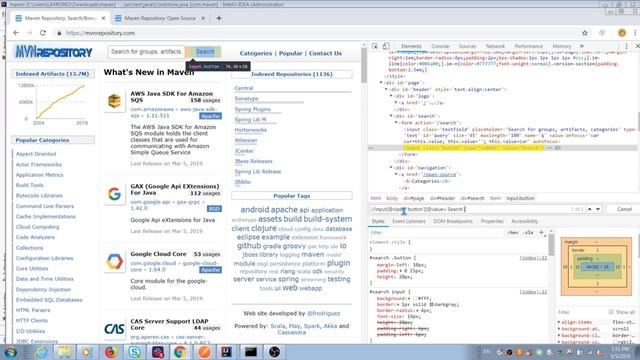Open OBS Studio from the taskbar
The height and width of the screenshot is (360, 640).
[x=274, y=352]
